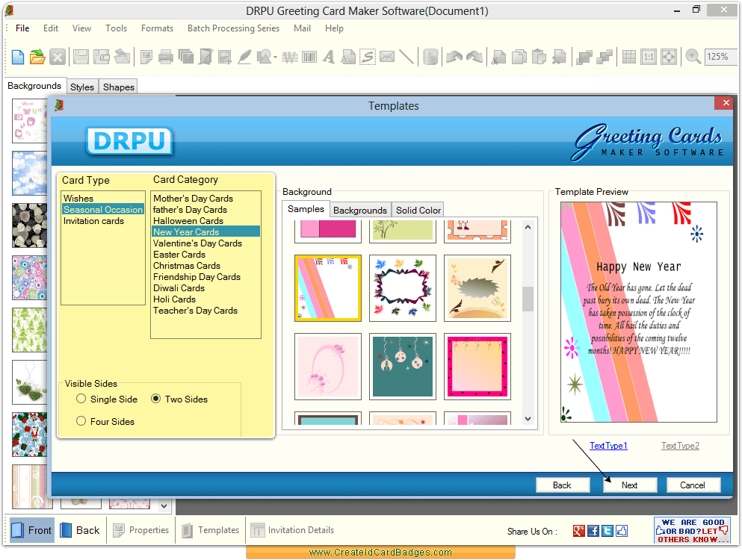Click the email envelope toolbar icon

387,57
